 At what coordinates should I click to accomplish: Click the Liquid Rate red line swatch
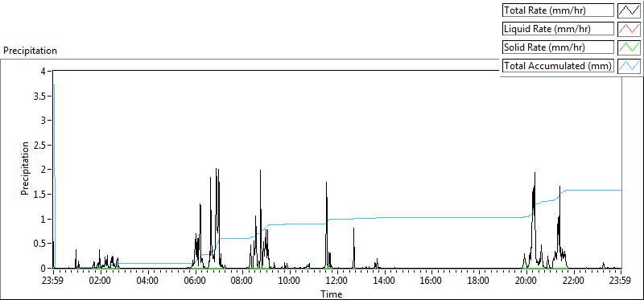pos(630,29)
